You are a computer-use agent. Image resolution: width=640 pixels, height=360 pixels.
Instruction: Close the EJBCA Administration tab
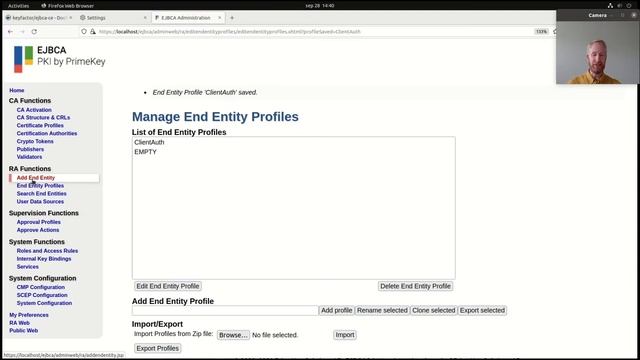click(x=220, y=18)
